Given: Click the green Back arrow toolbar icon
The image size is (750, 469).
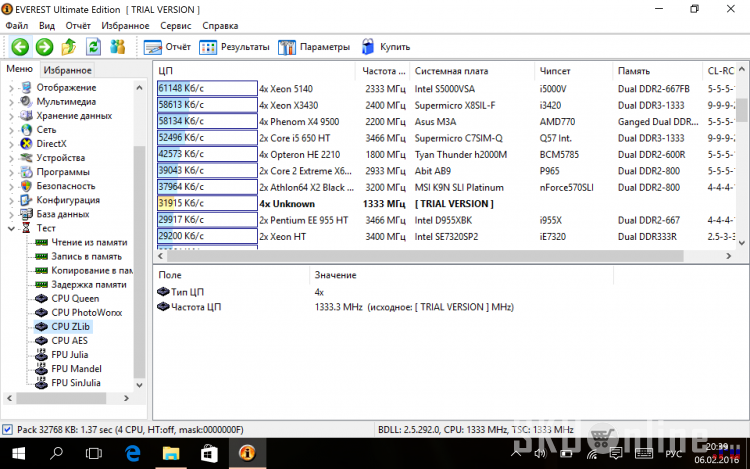Looking at the screenshot, I should point(20,47).
